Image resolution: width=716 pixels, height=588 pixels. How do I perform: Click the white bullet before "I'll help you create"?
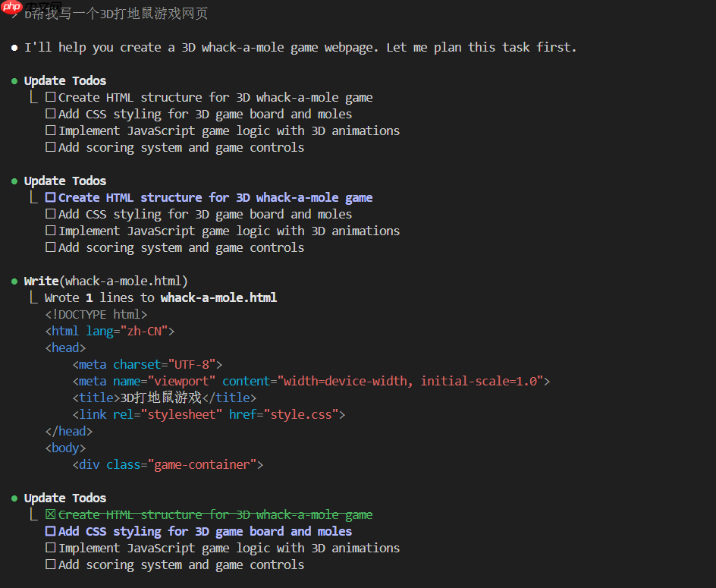coord(14,48)
